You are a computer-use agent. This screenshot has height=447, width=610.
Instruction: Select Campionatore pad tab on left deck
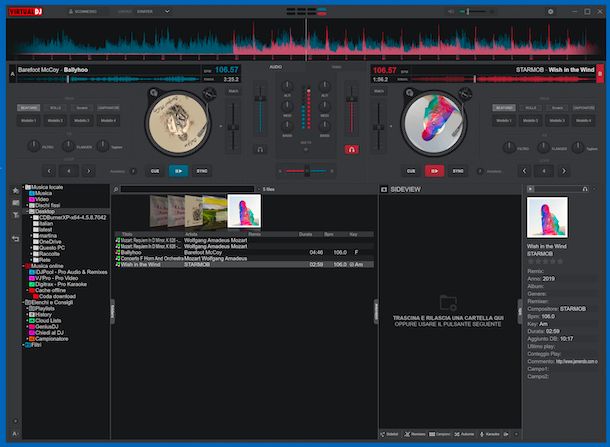tap(109, 108)
